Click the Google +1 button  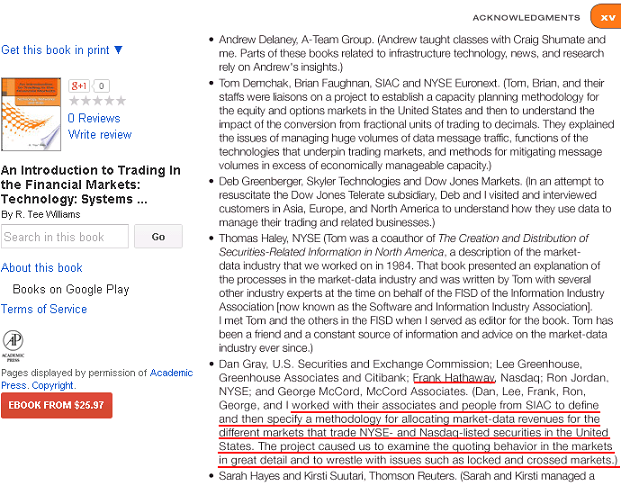79,86
